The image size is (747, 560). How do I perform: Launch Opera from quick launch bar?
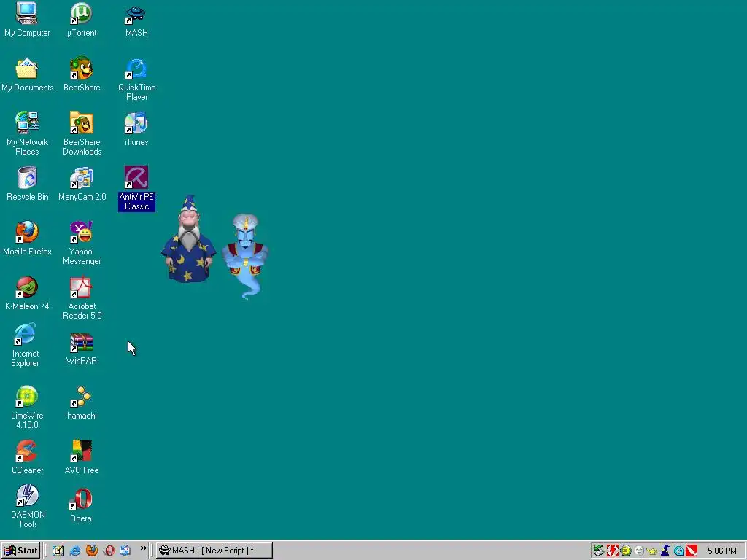pyautogui.click(x=109, y=551)
